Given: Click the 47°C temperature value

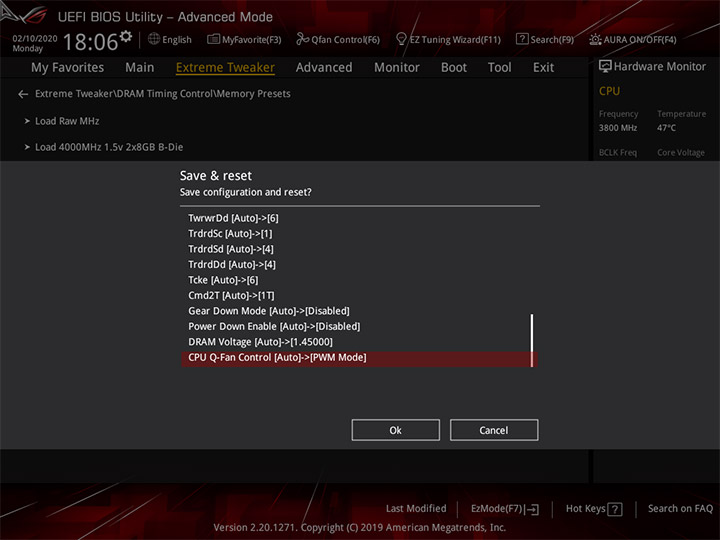Looking at the screenshot, I should [666, 128].
